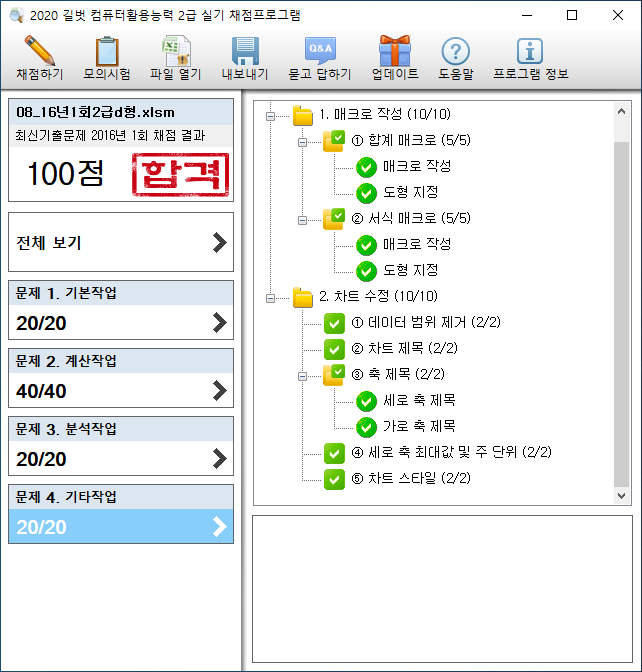Click the 내보내기 floppy disk icon
This screenshot has width=642, height=672.
click(x=245, y=51)
